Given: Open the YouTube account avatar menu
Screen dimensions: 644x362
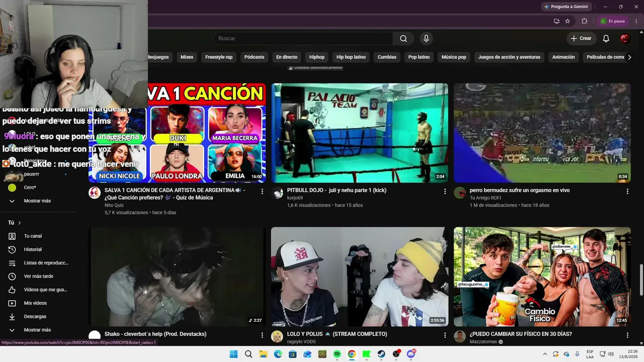Looking at the screenshot, I should (625, 39).
